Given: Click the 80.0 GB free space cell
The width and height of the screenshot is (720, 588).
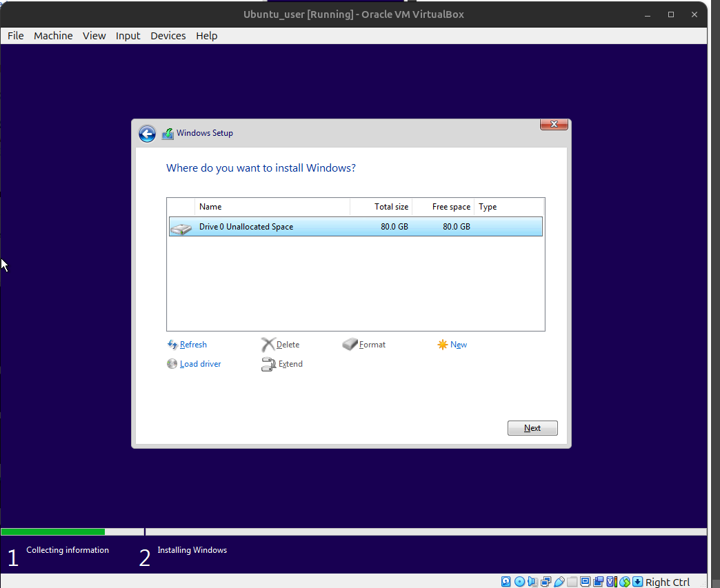Looking at the screenshot, I should [x=457, y=227].
